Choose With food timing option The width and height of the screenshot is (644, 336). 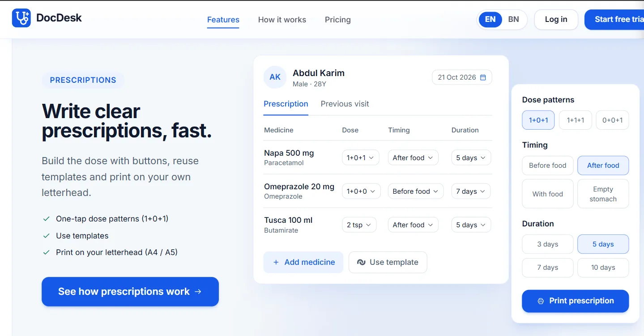[x=548, y=194]
